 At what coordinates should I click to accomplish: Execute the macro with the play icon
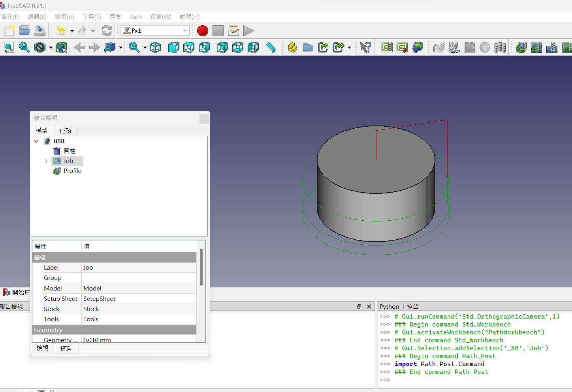point(249,30)
